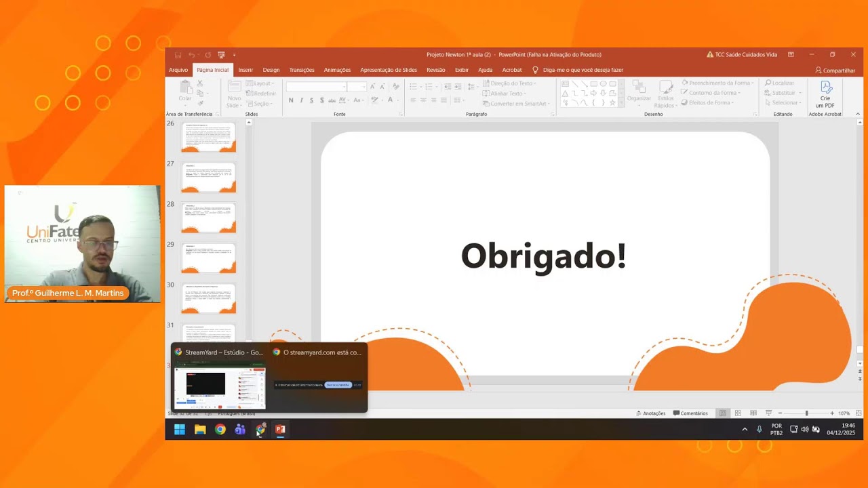The height and width of the screenshot is (488, 868).
Task: Toggle bold (N) formatting
Action: [x=291, y=100]
